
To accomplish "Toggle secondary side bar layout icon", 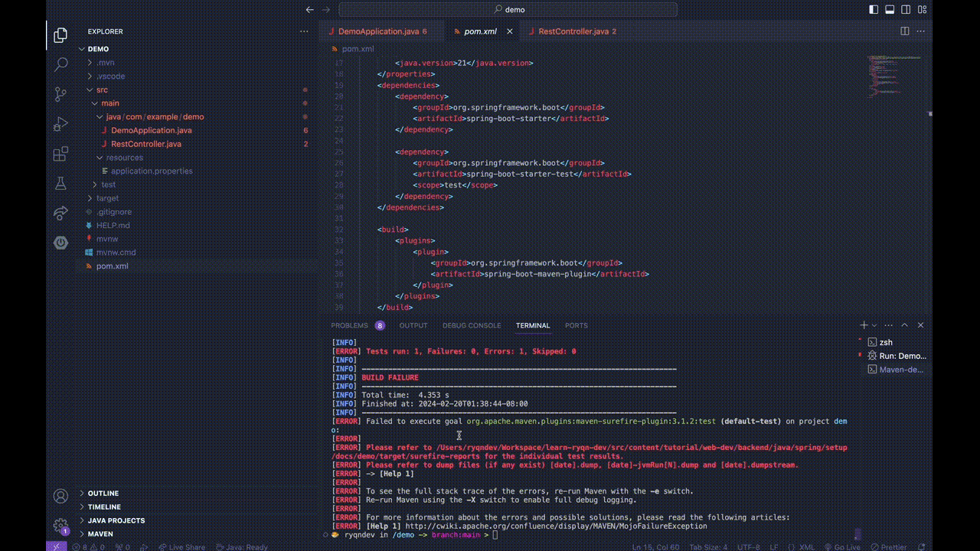I will pyautogui.click(x=906, y=10).
